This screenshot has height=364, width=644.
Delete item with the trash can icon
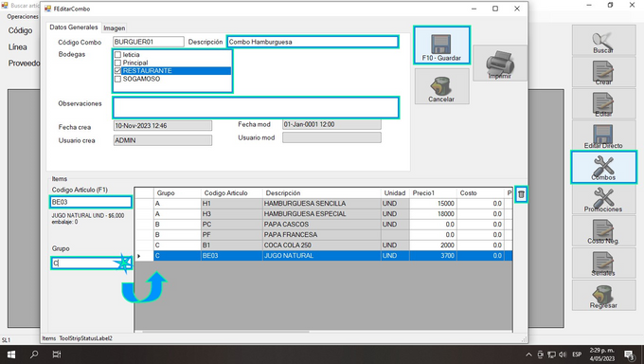pyautogui.click(x=521, y=194)
